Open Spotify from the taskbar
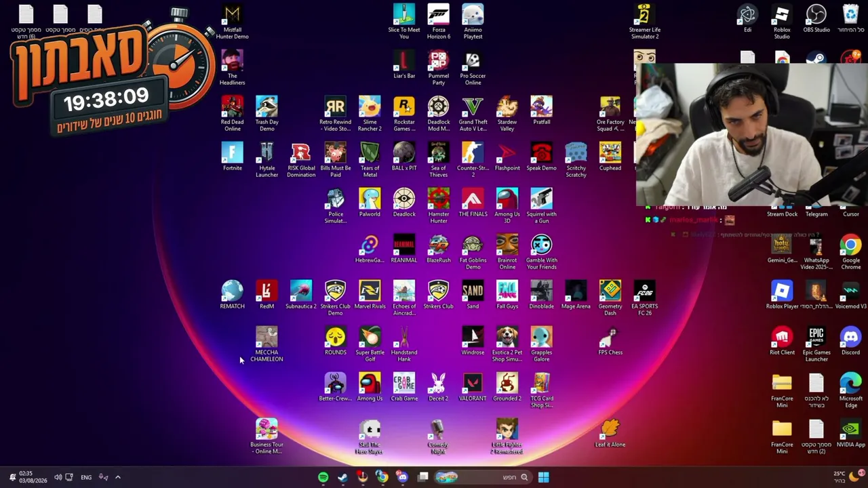Screen dimensions: 868x488 click(323, 477)
